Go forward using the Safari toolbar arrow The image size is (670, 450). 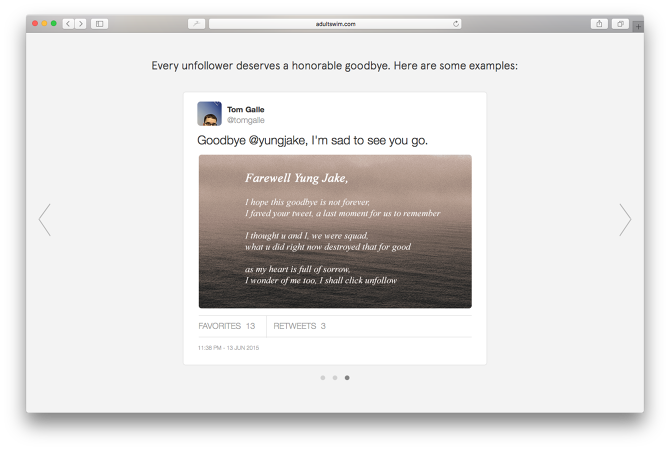tap(80, 23)
